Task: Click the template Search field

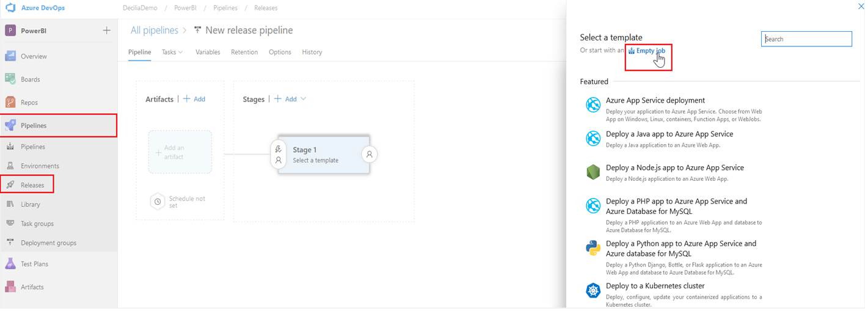Action: click(x=806, y=39)
